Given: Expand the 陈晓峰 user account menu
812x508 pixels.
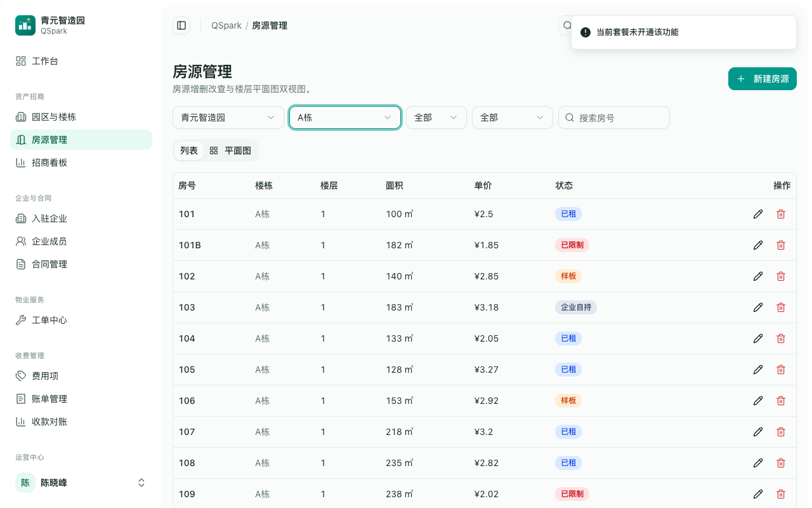Looking at the screenshot, I should (81, 483).
